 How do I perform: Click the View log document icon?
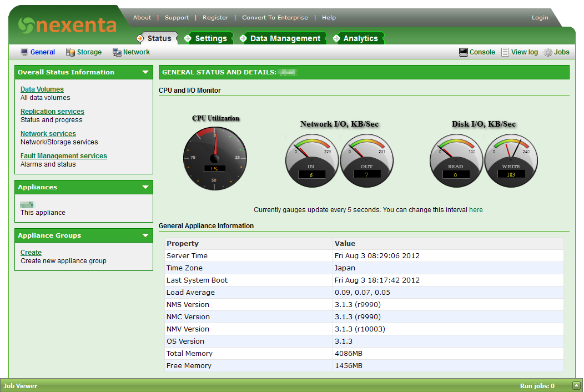click(505, 52)
